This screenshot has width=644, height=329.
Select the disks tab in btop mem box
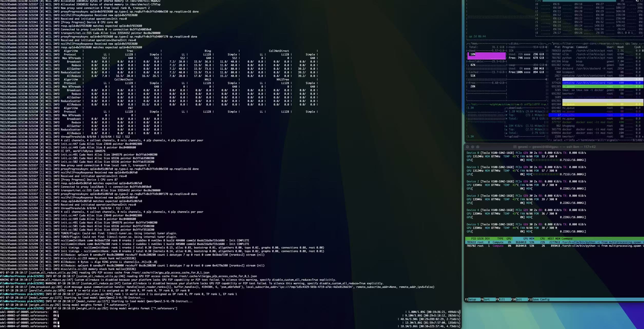[514, 43]
